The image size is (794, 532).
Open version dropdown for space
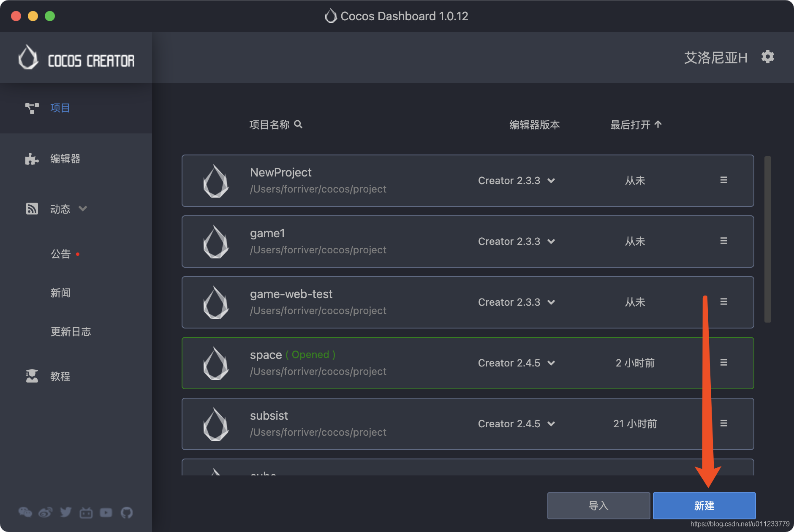tap(551, 363)
